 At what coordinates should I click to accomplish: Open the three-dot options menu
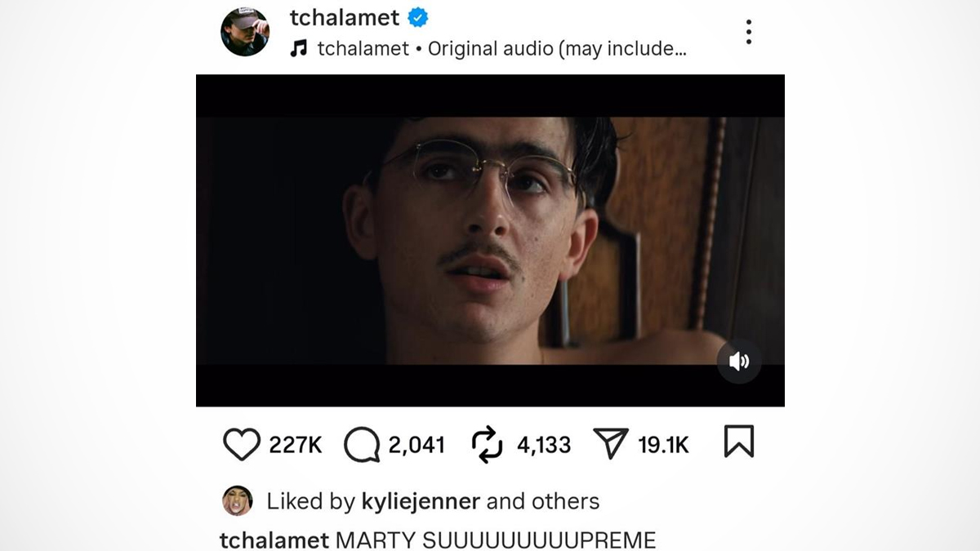748,32
